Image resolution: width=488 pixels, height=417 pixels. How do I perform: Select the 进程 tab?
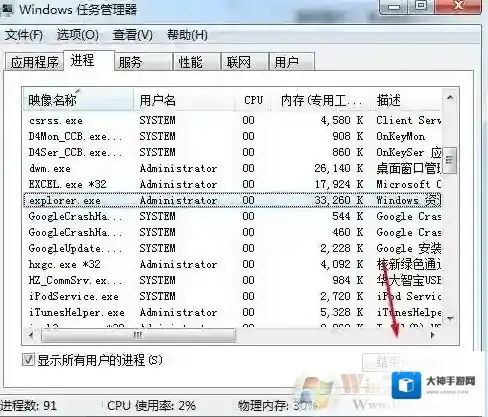click(x=89, y=60)
